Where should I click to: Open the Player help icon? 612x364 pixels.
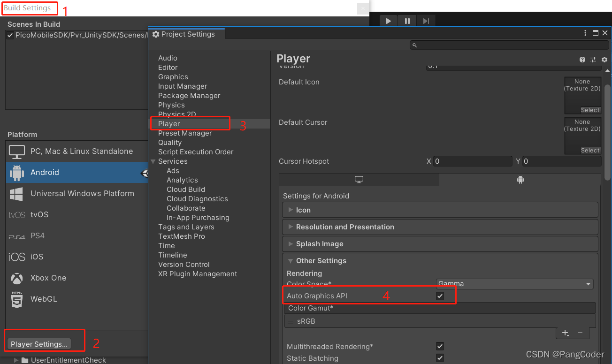(x=582, y=60)
